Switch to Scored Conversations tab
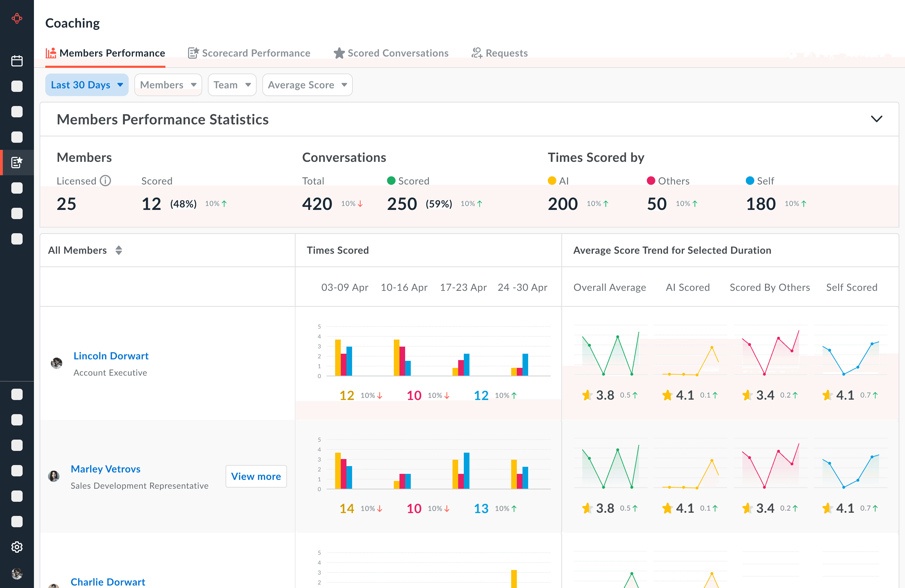This screenshot has height=588, width=905. coord(391,53)
